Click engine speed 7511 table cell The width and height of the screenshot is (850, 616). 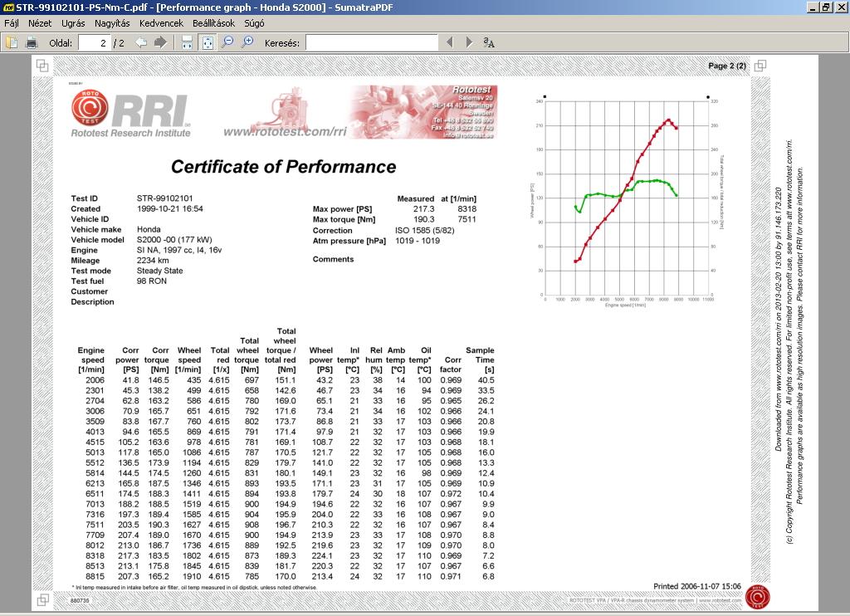[x=95, y=525]
